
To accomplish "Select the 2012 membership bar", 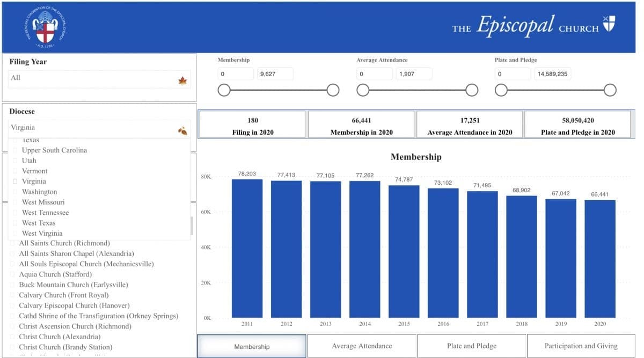I will pyautogui.click(x=287, y=249).
